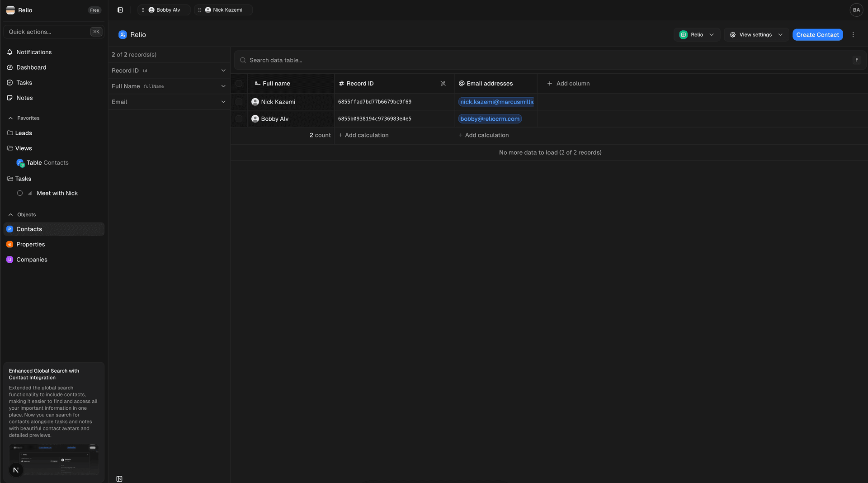
Task: Unpin the Record ID column
Action: point(443,83)
